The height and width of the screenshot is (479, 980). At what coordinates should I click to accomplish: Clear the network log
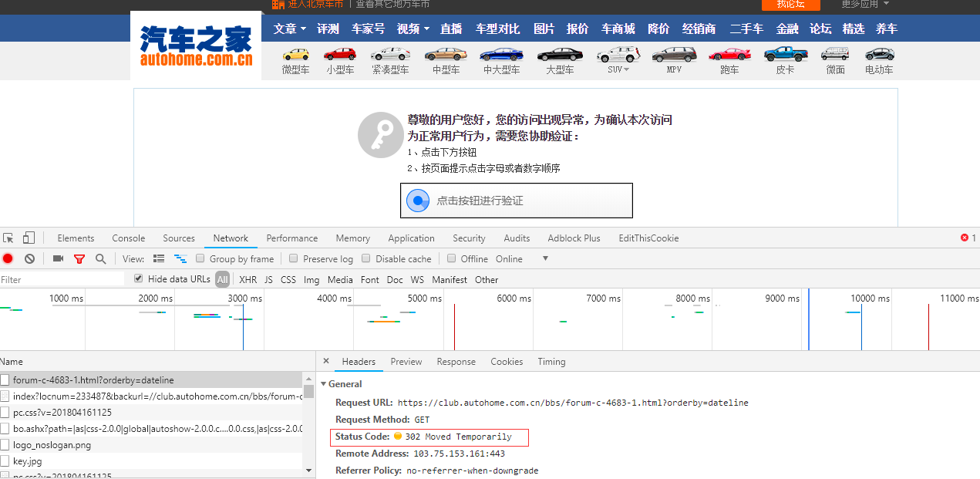pyautogui.click(x=29, y=259)
